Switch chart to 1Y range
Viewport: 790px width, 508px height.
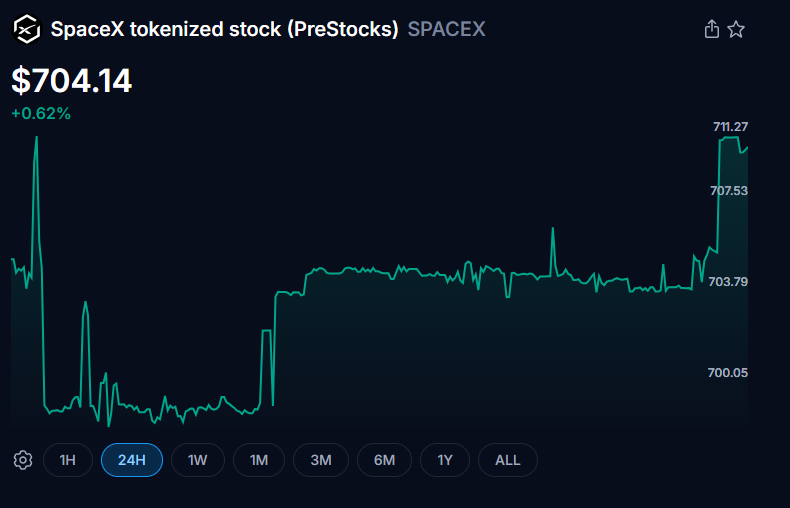click(446, 460)
